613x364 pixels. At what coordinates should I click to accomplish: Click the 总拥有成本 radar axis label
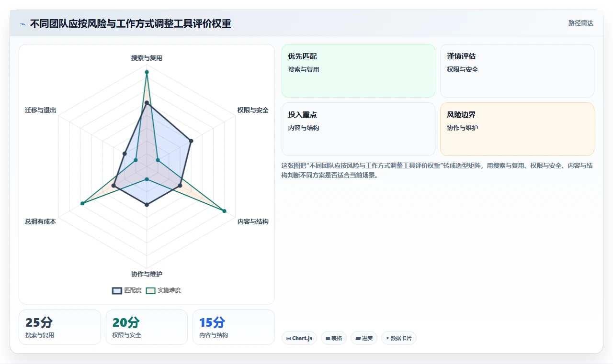coord(41,221)
